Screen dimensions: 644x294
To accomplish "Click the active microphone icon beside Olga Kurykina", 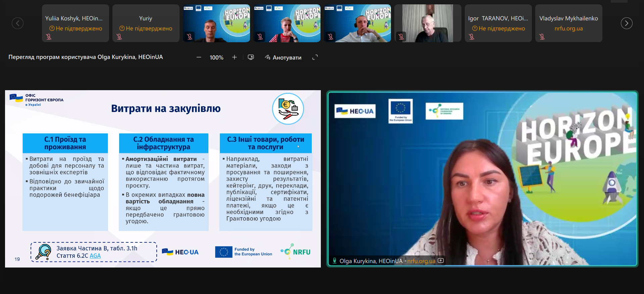I will pyautogui.click(x=335, y=260).
